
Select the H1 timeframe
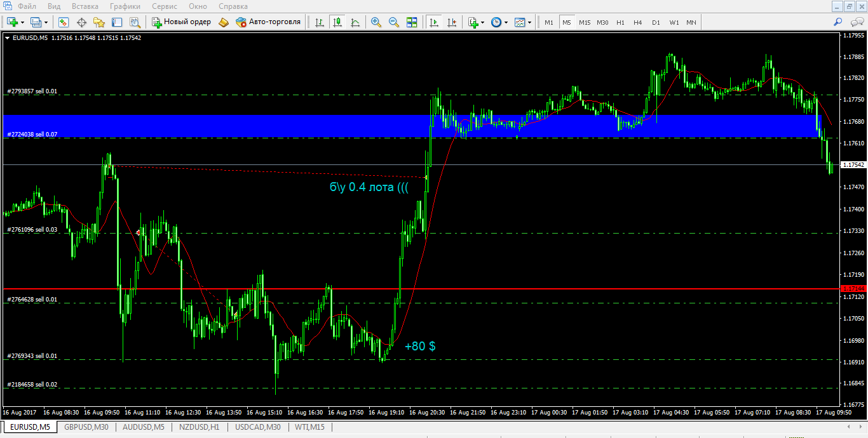point(620,22)
